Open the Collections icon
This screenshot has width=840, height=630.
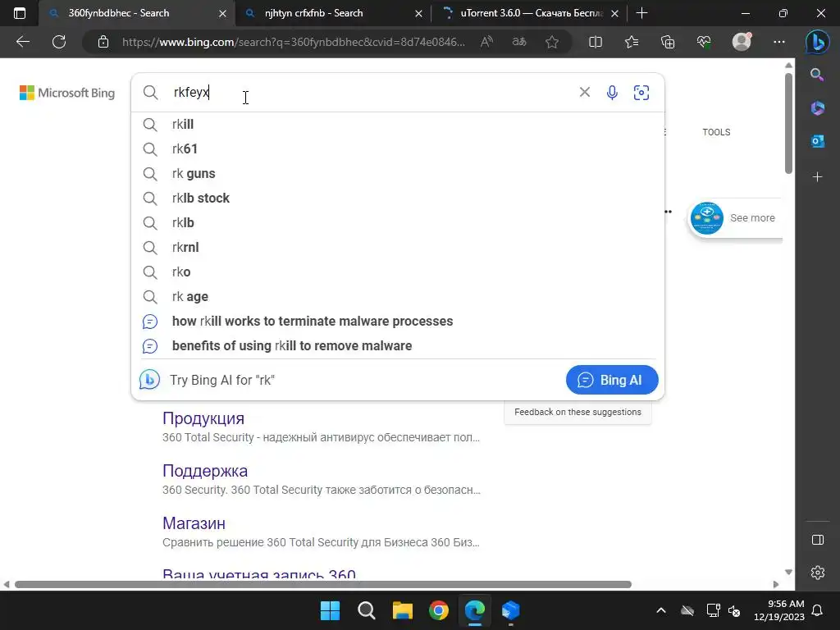668,42
